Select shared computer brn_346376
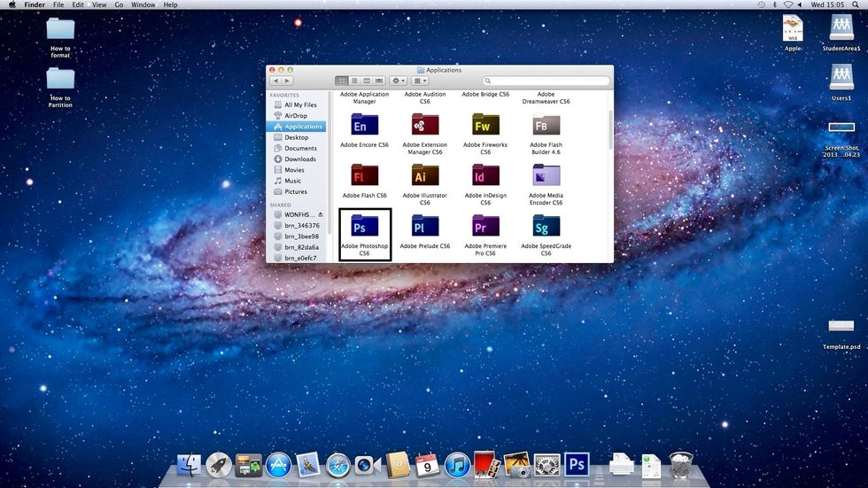The image size is (868, 488). pos(296,225)
